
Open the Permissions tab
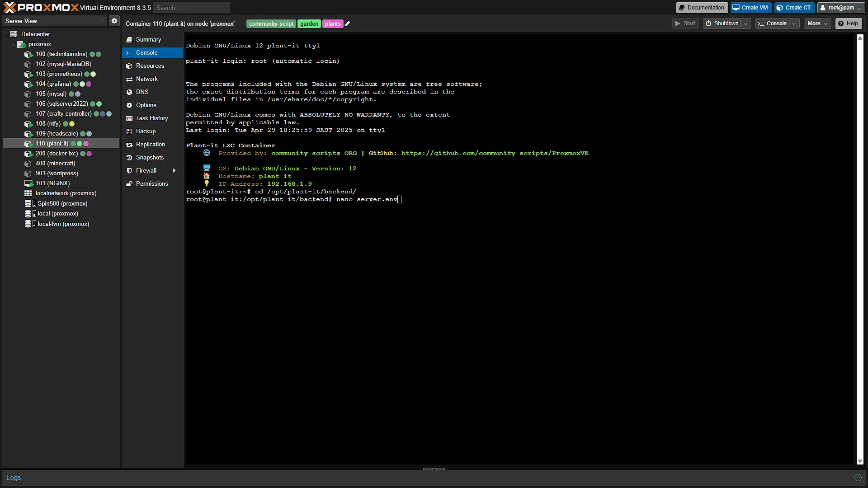click(152, 184)
